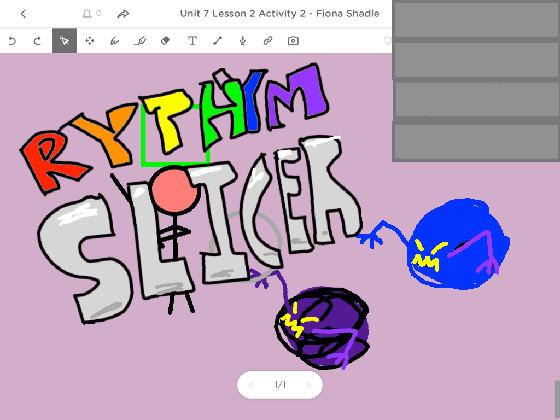Screen dimensions: 560x420
Task: Go to next page in page navigator
Action: (309, 385)
